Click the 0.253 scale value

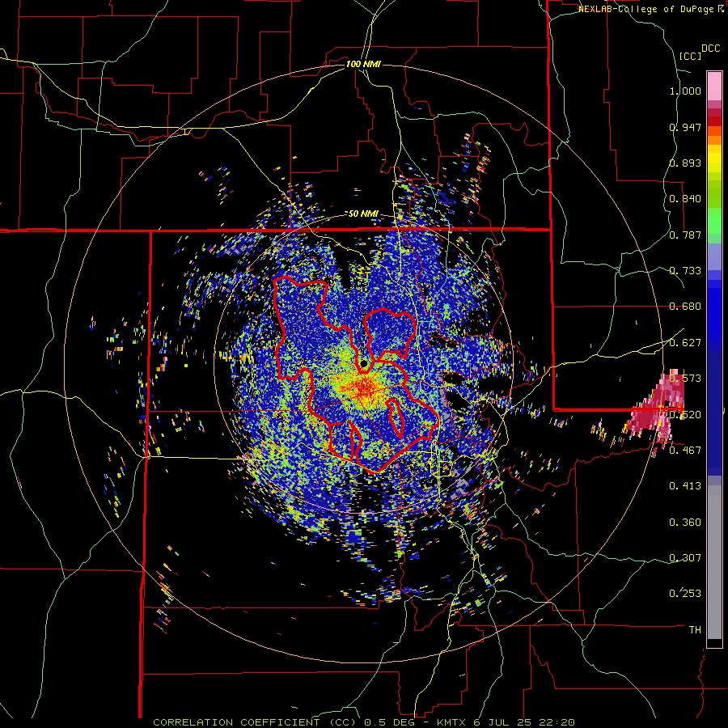point(685,594)
